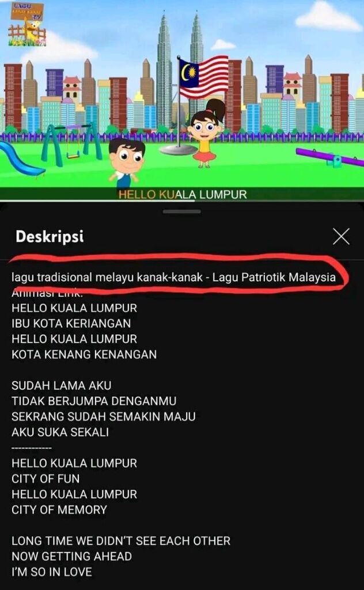This screenshot has width=364, height=590.
Task: Click the girl character in the video
Action: coord(206,134)
